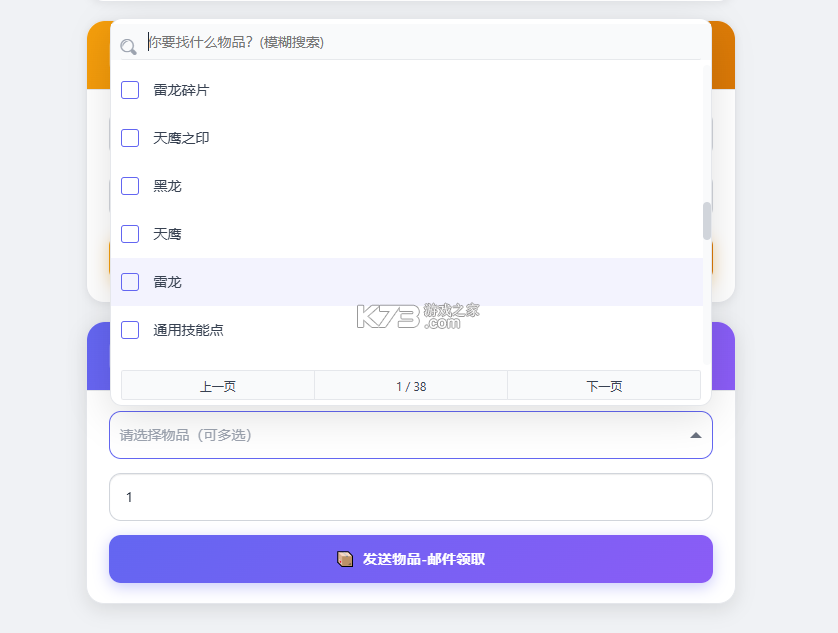Go to next page with 下一页
838x633 pixels.
click(x=604, y=385)
